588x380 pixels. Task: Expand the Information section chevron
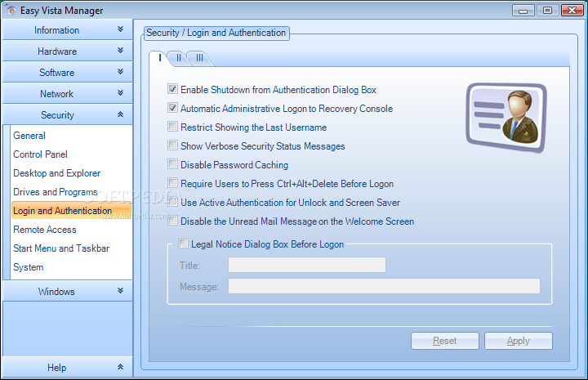[120, 29]
